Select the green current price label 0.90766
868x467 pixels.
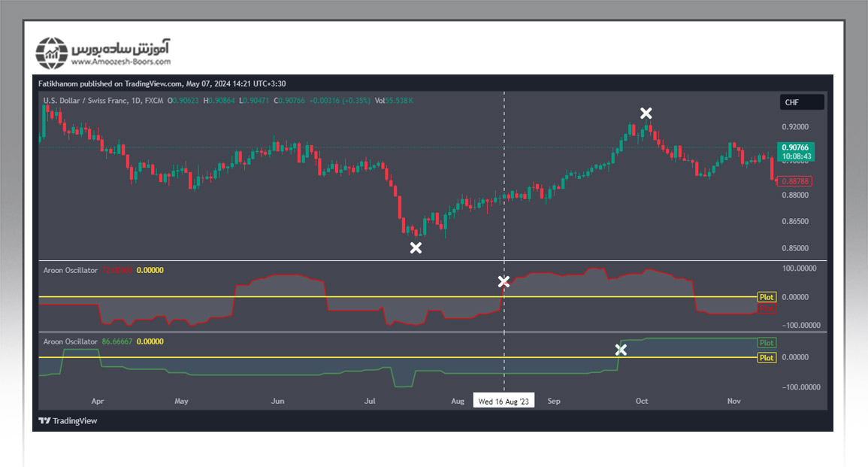click(794, 148)
